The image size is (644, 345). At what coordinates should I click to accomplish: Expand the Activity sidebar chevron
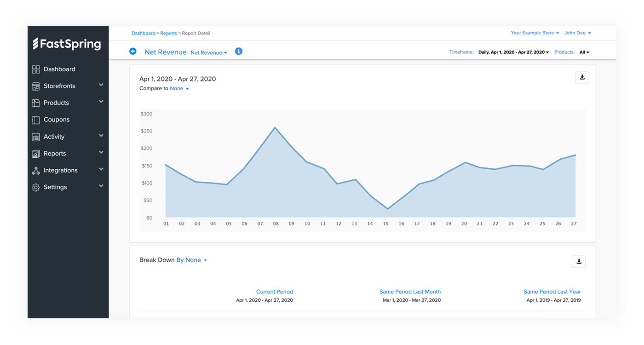[101, 136]
